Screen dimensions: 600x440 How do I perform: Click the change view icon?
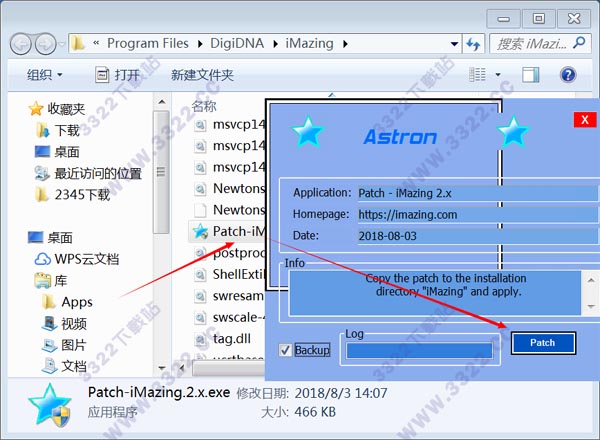477,75
